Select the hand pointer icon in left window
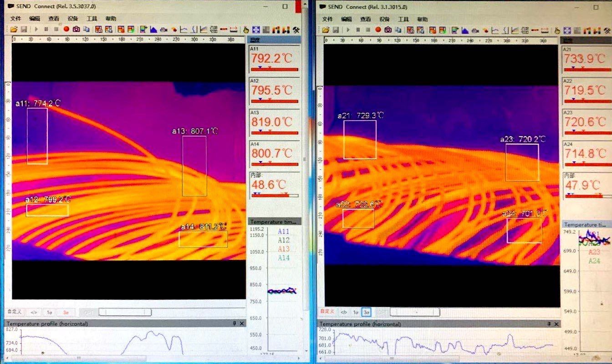 point(246,30)
